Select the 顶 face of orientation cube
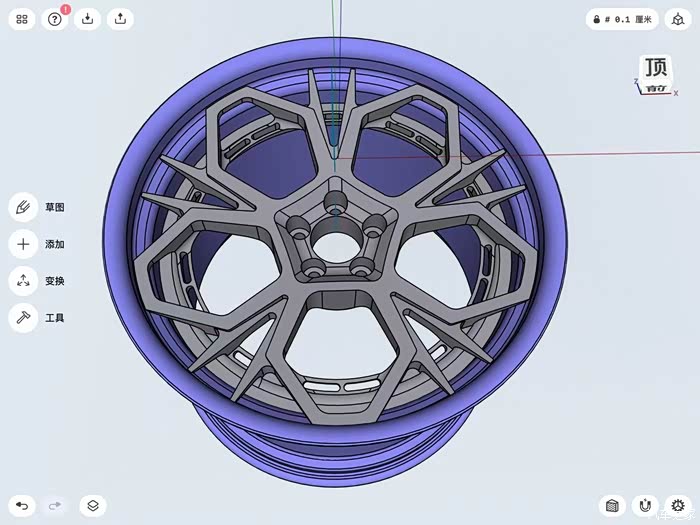This screenshot has width=700, height=525. click(x=656, y=67)
